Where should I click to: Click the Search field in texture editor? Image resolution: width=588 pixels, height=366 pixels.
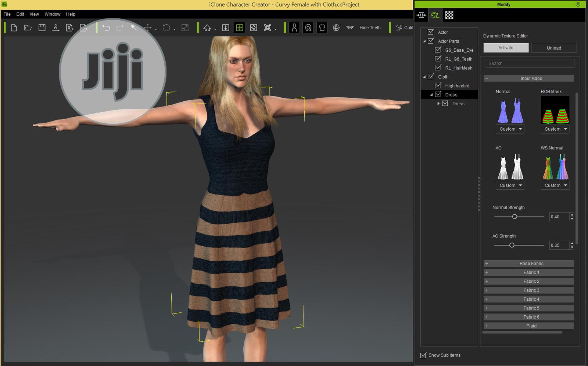530,64
